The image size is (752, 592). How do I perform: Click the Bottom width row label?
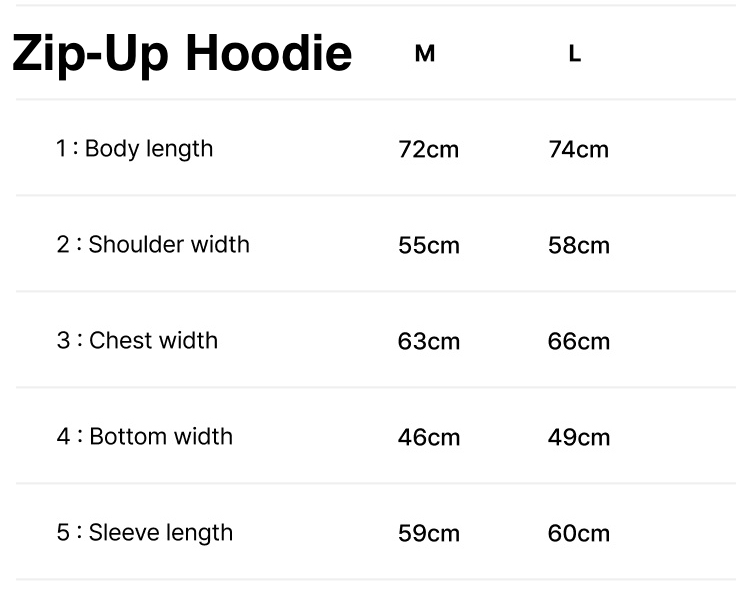pyautogui.click(x=161, y=437)
